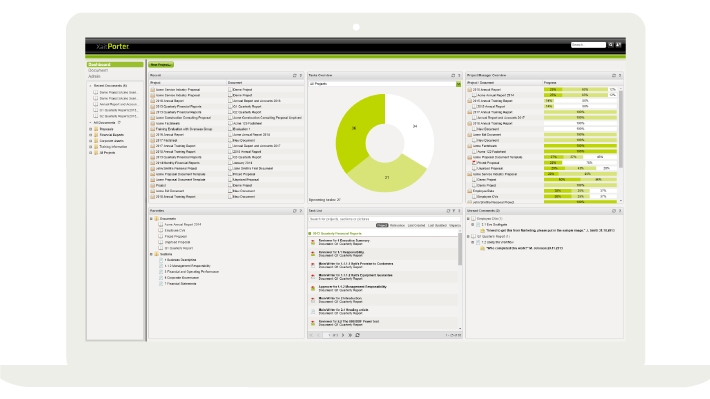Open help for the Favorites panel
This screenshot has height=399, width=710.
pos(301,211)
